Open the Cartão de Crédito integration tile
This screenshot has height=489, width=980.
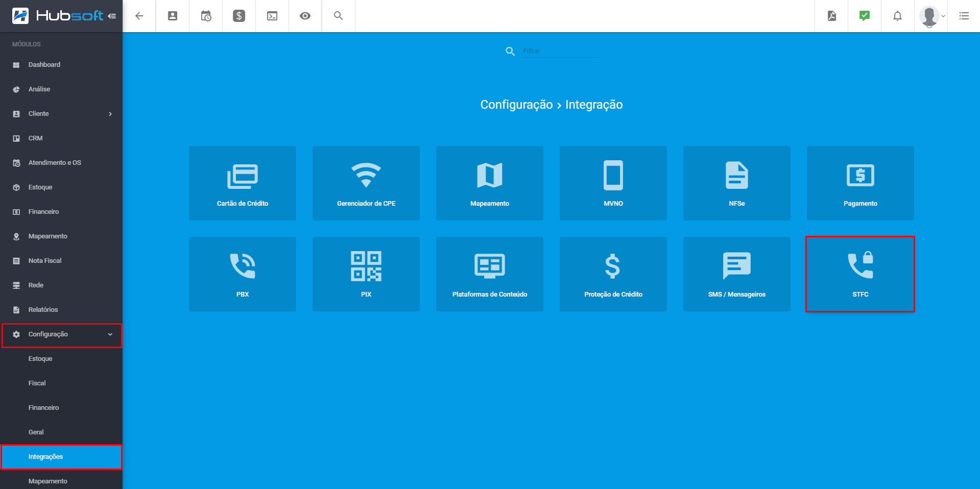coord(243,183)
